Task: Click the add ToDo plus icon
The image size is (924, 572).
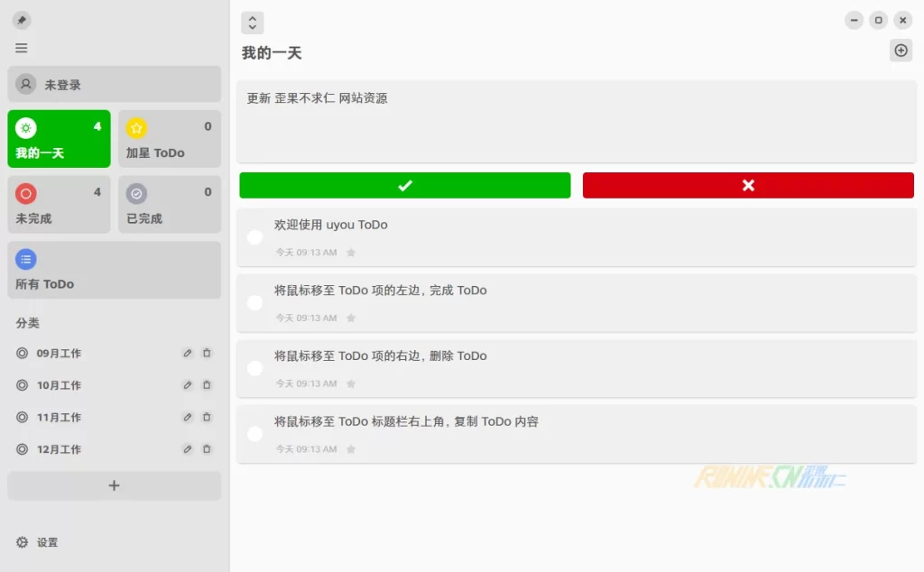Action: (x=901, y=51)
